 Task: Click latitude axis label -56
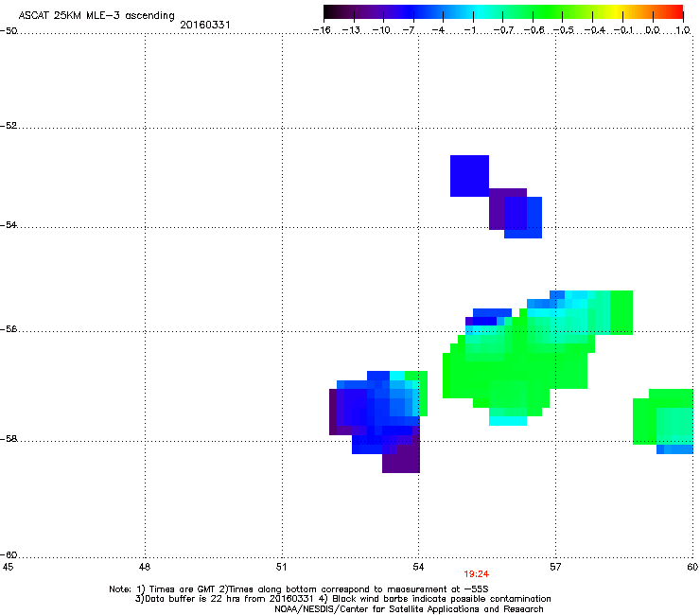coord(9,328)
